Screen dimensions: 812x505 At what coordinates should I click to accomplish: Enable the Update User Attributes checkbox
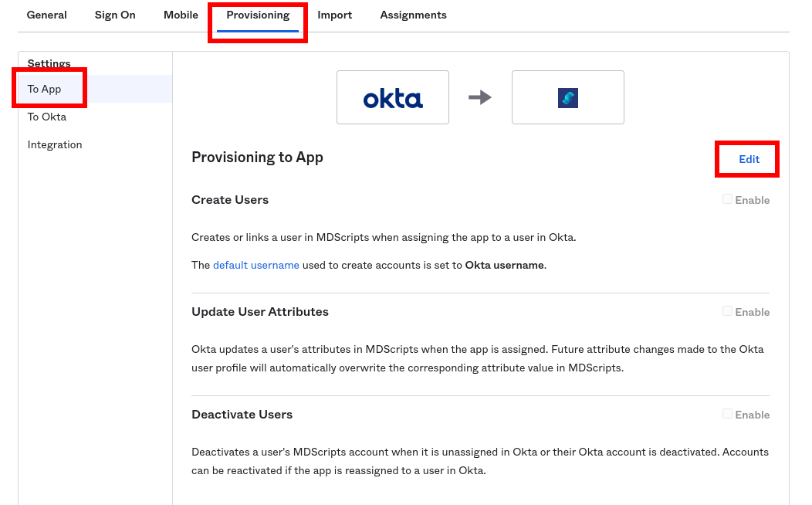727,311
